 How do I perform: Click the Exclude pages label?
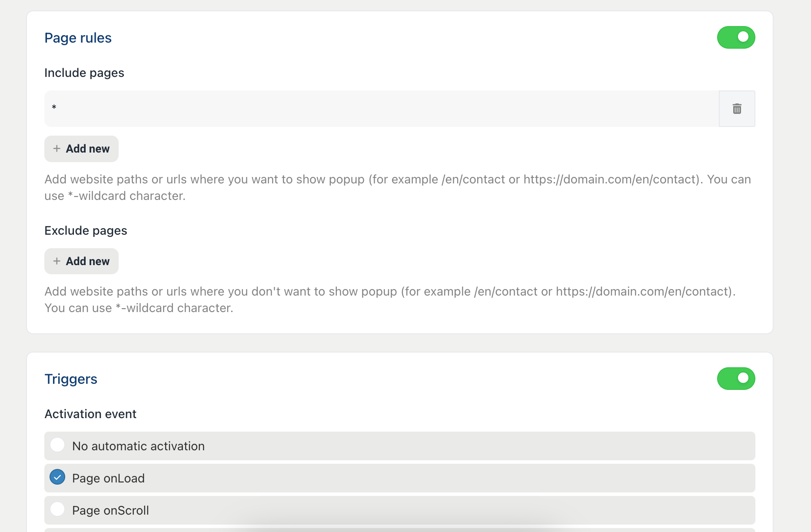coord(86,230)
